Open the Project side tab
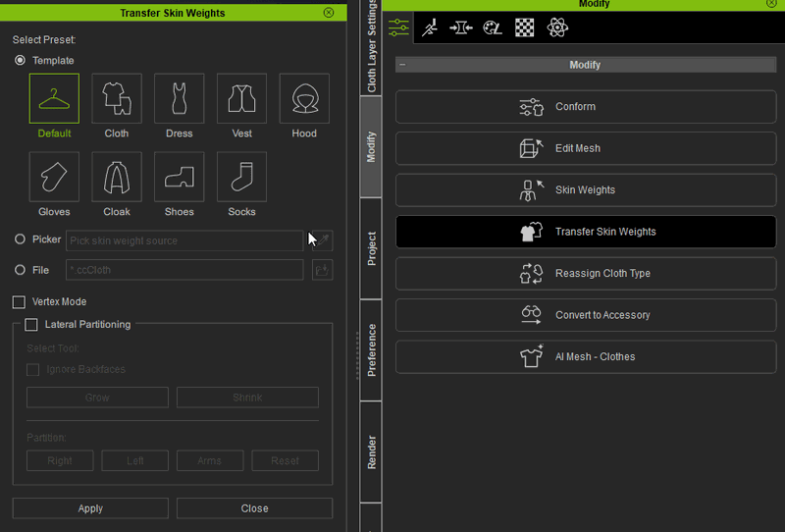 pyautogui.click(x=371, y=248)
